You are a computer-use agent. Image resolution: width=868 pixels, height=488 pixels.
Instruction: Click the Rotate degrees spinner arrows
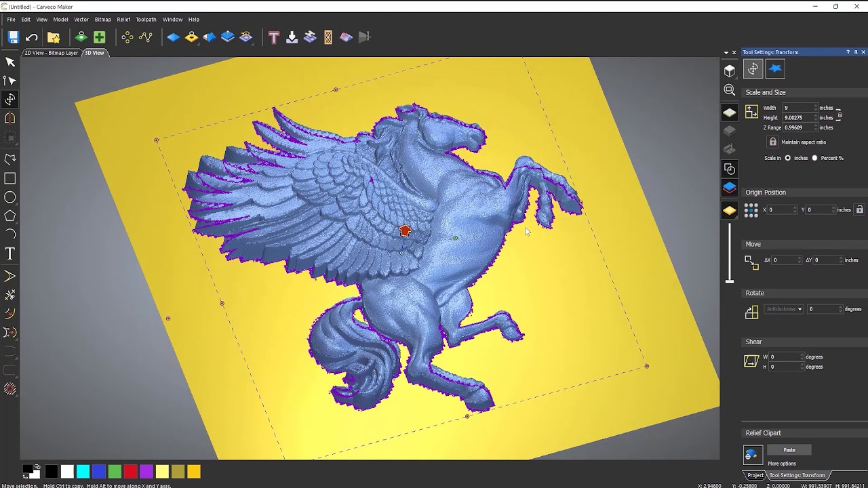point(842,309)
